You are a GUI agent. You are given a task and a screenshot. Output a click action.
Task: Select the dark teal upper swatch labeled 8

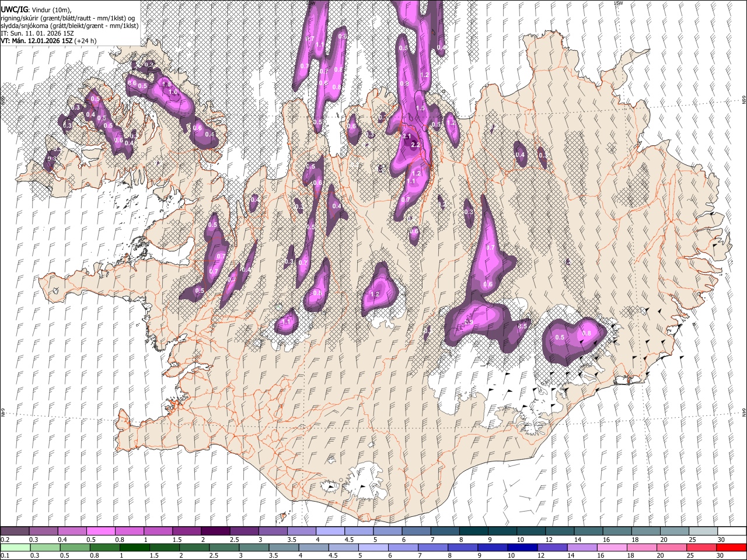(x=473, y=531)
